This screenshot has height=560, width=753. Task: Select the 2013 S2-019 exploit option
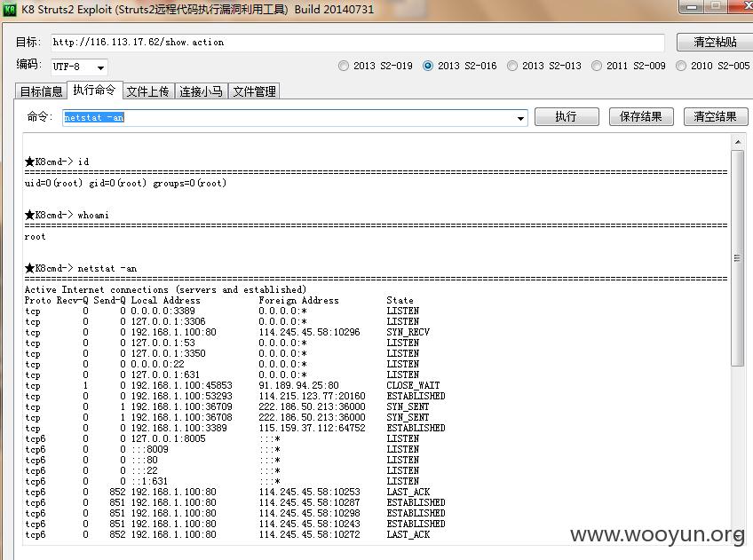coord(376,66)
